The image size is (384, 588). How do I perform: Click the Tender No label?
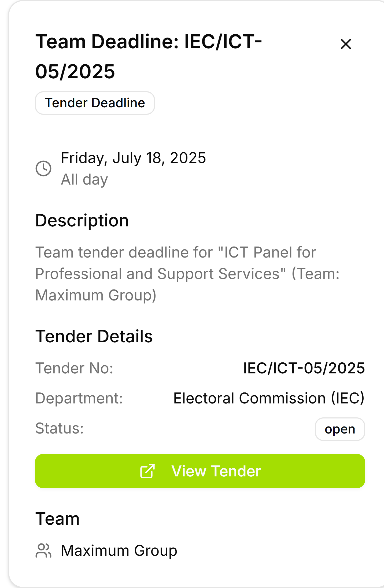pos(75,368)
